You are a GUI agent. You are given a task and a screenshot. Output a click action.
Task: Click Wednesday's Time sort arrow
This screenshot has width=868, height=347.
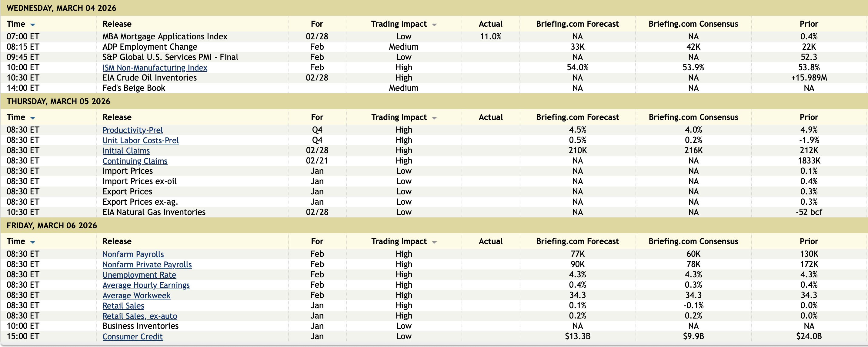[33, 25]
